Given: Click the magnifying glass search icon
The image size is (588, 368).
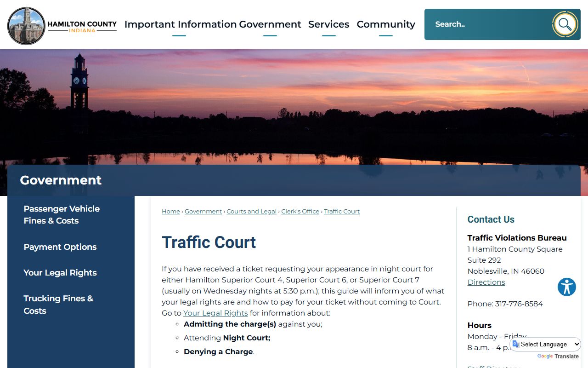Looking at the screenshot, I should pyautogui.click(x=565, y=24).
